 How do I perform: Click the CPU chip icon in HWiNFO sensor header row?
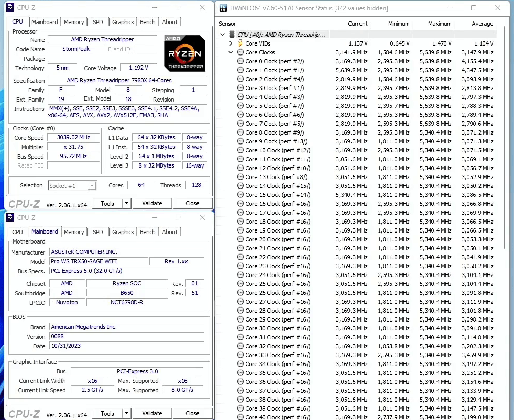[232, 34]
